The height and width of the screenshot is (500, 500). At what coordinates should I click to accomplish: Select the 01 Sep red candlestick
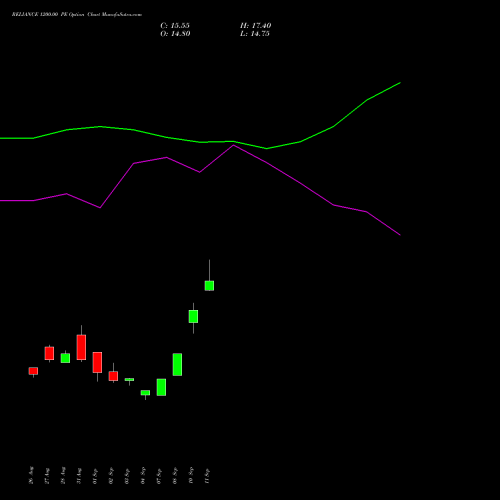pos(97,362)
